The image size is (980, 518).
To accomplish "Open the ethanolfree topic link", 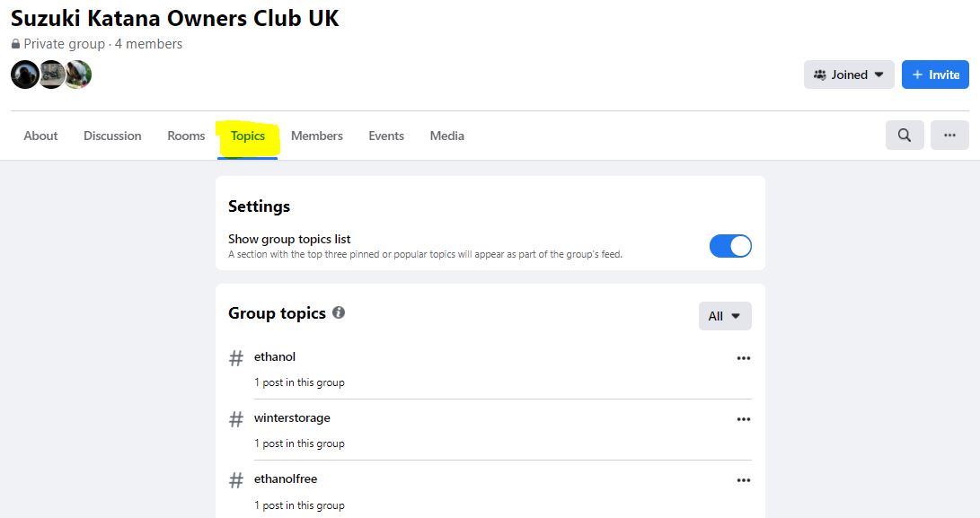I will coord(286,478).
